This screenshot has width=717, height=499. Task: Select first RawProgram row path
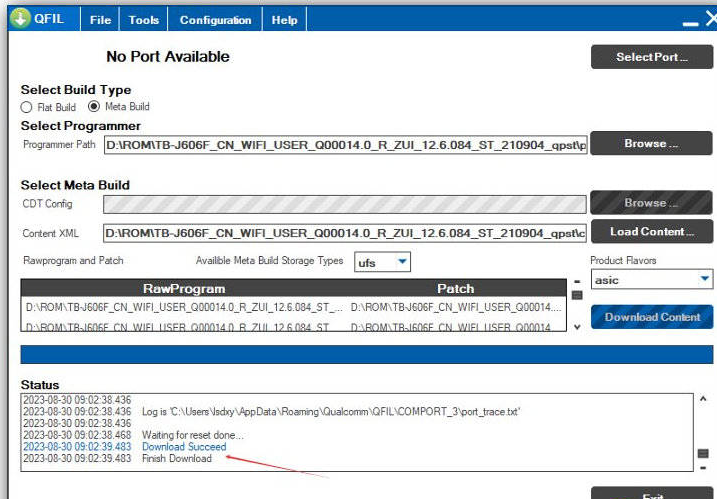point(184,307)
